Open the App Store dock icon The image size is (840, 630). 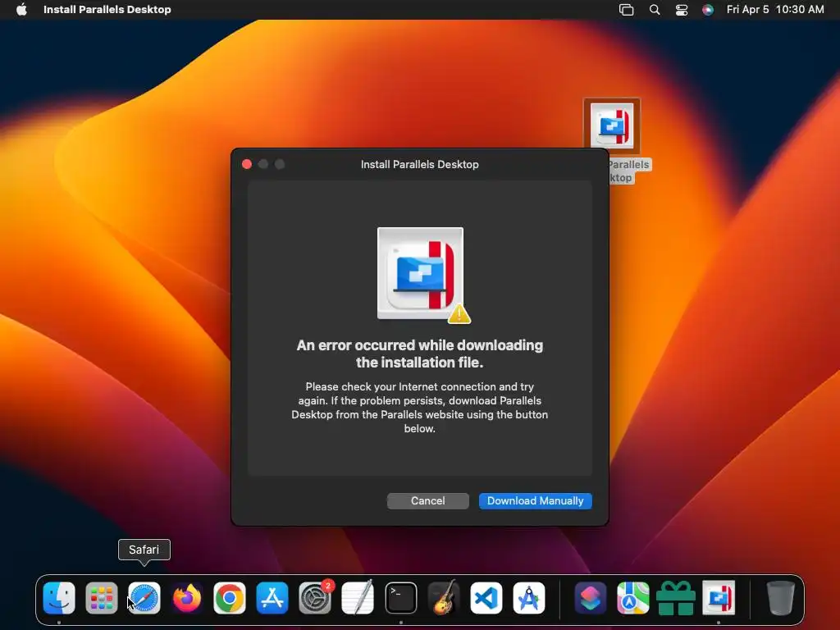tap(272, 597)
